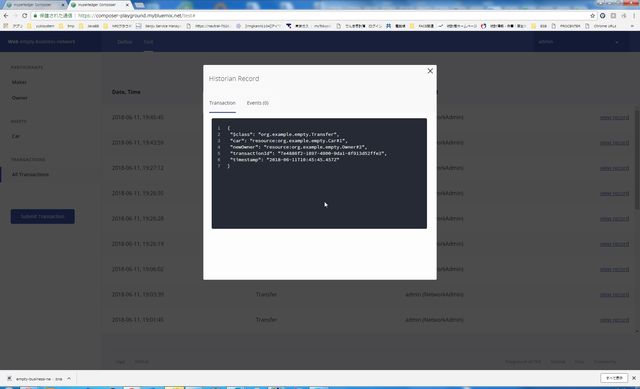This screenshot has height=389, width=640.
Task: Open the Chrome URLs bookmark
Action: (601, 26)
